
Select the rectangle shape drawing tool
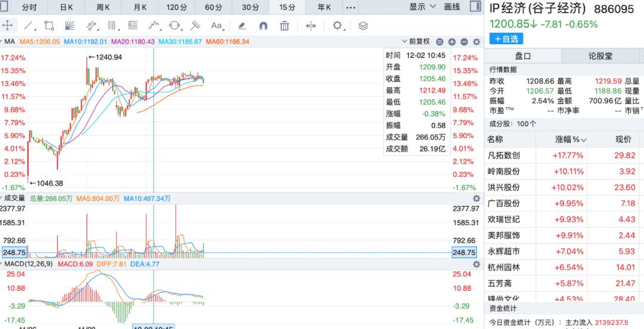(x=49, y=26)
